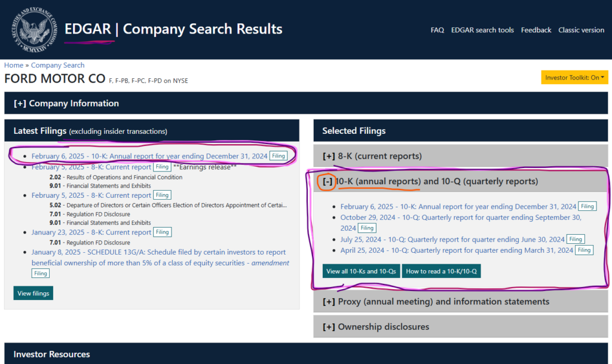Open the Investor Toolkit dropdown

(x=574, y=77)
